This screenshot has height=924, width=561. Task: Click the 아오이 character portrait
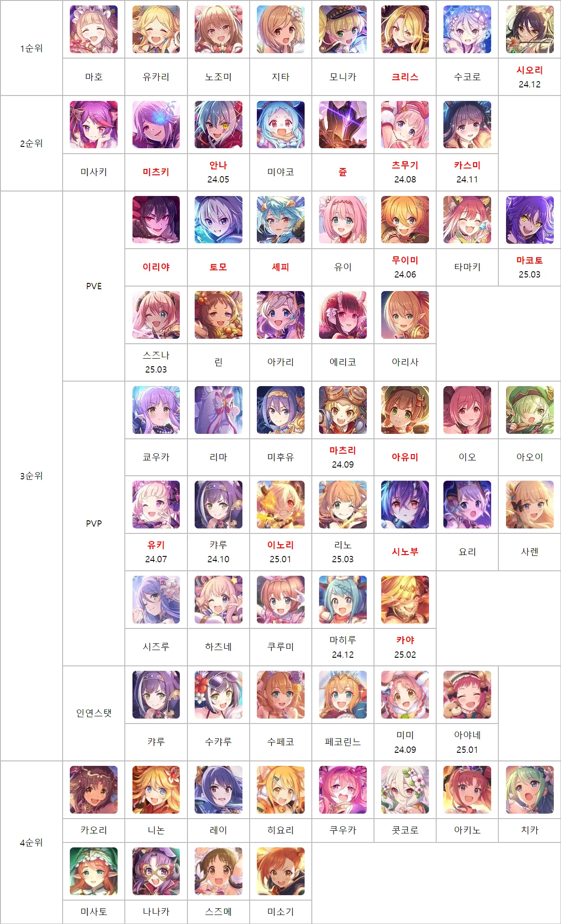[x=529, y=410]
